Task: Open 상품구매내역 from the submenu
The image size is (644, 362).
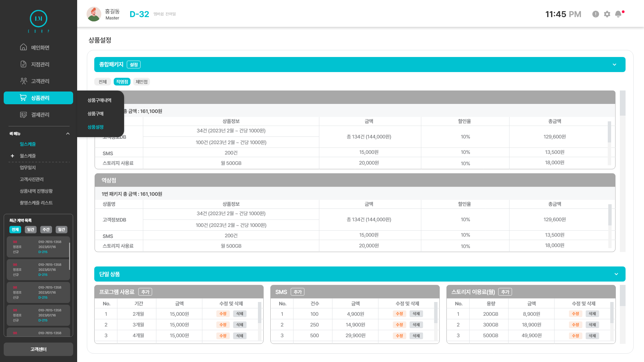Action: [x=99, y=100]
